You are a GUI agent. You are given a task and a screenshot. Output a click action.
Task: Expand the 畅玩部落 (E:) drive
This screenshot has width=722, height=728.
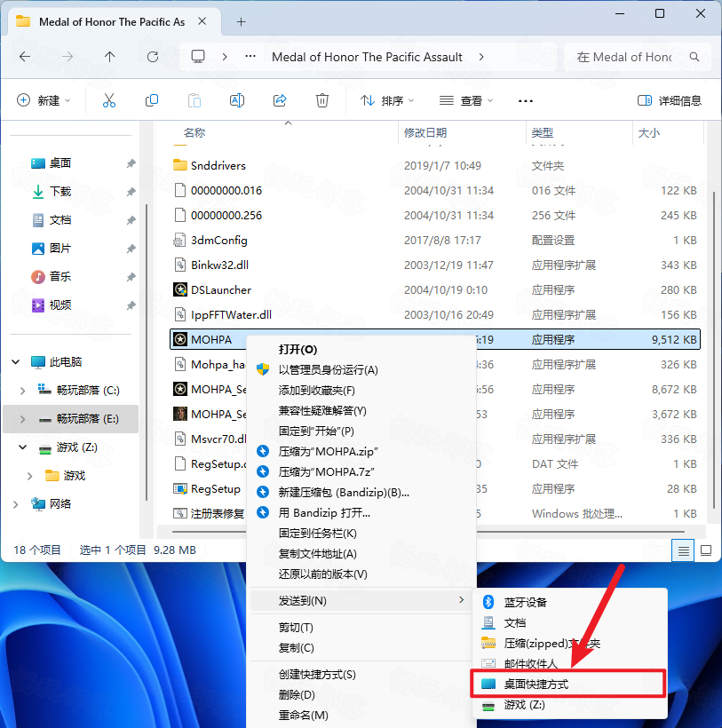click(x=22, y=419)
